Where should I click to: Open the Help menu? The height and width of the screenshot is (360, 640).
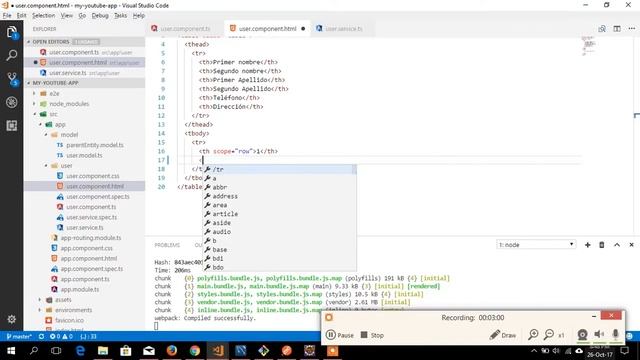(139, 16)
